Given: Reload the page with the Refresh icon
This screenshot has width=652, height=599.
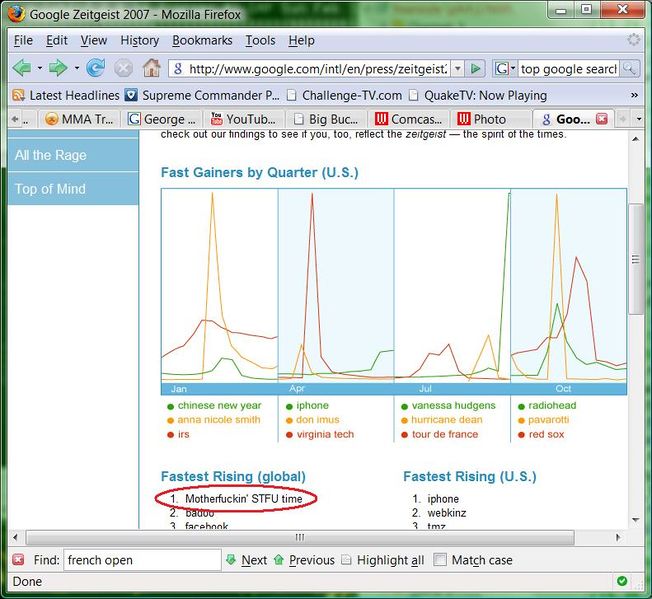Looking at the screenshot, I should point(96,68).
